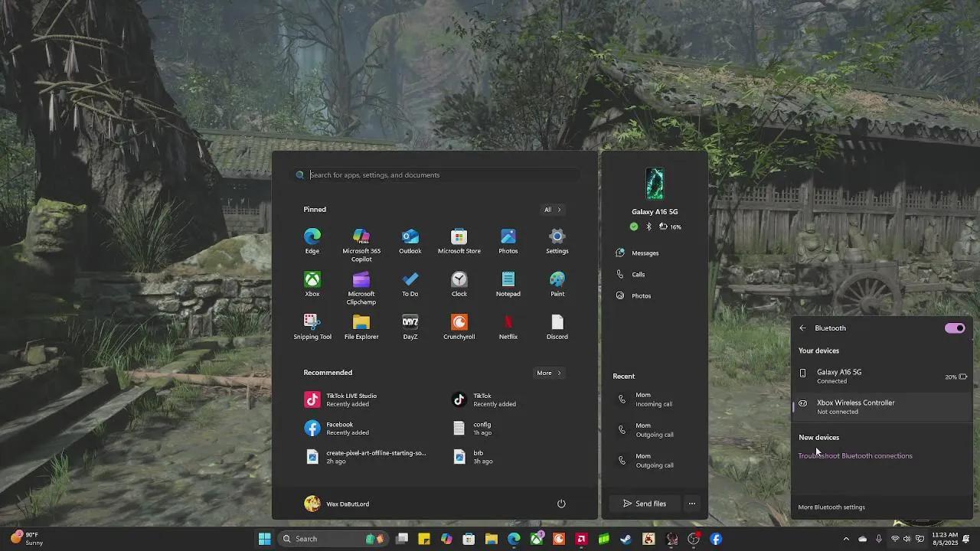
Task: Launch DayZ from pinned apps
Action: click(410, 327)
